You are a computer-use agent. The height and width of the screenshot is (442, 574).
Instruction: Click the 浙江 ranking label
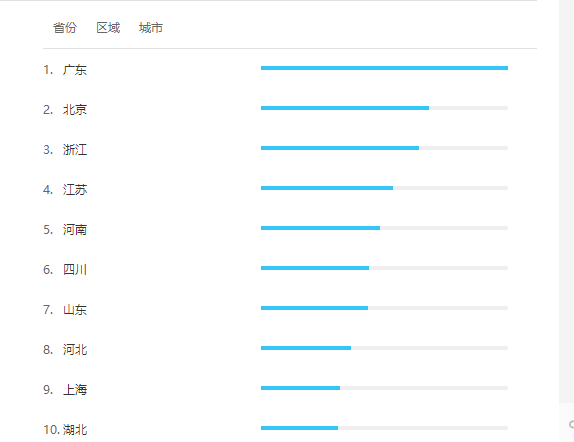75,149
